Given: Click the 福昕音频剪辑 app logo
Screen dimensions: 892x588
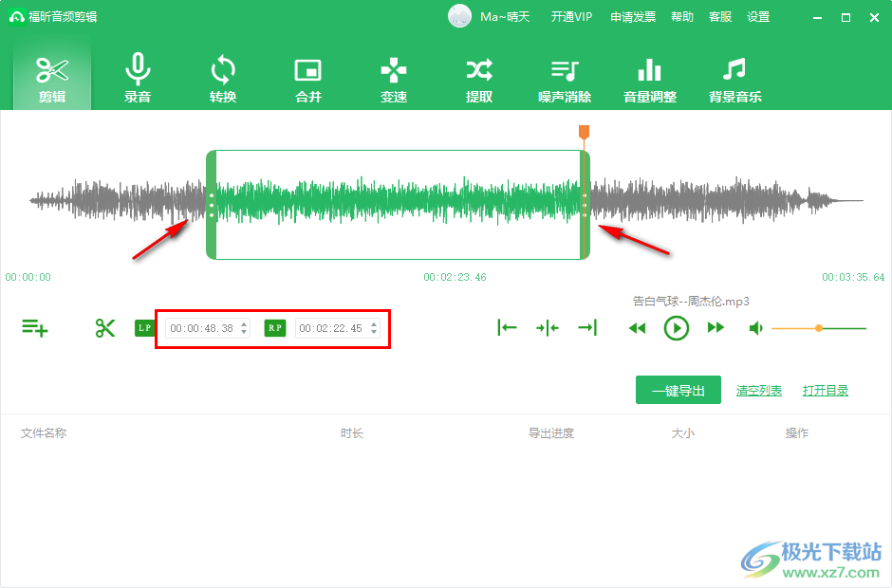Looking at the screenshot, I should (16, 17).
